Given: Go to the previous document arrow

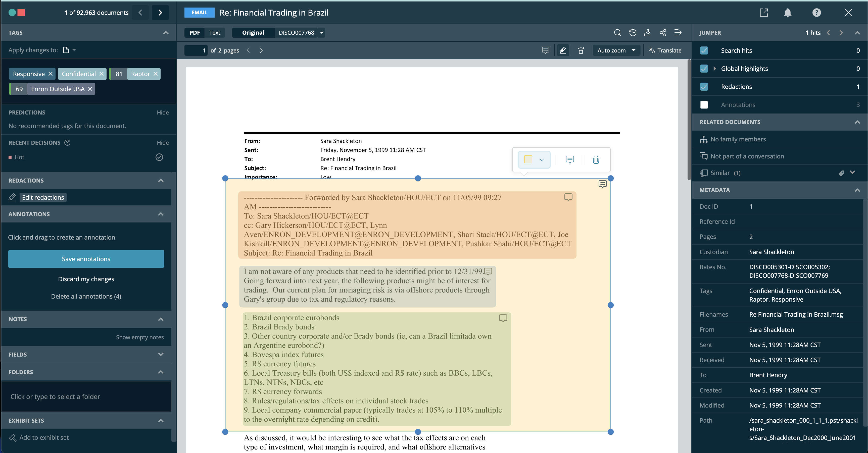Looking at the screenshot, I should coord(140,13).
